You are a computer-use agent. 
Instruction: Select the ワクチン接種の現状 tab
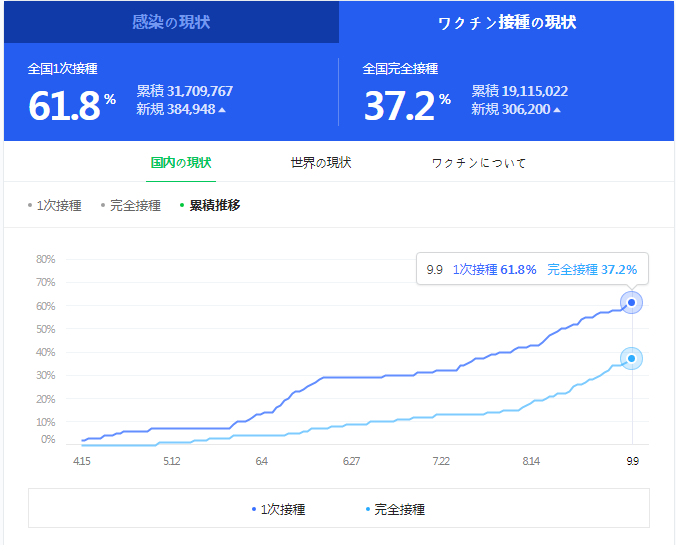point(507,22)
